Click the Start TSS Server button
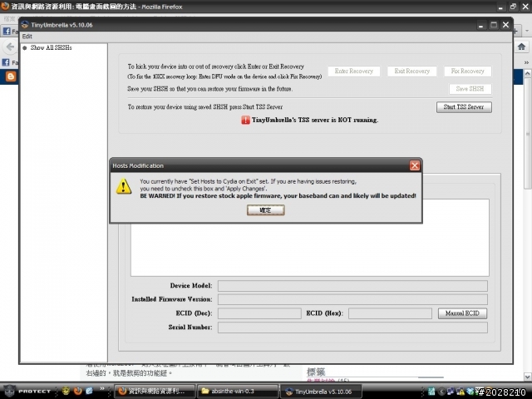This screenshot has width=532, height=399. click(464, 107)
